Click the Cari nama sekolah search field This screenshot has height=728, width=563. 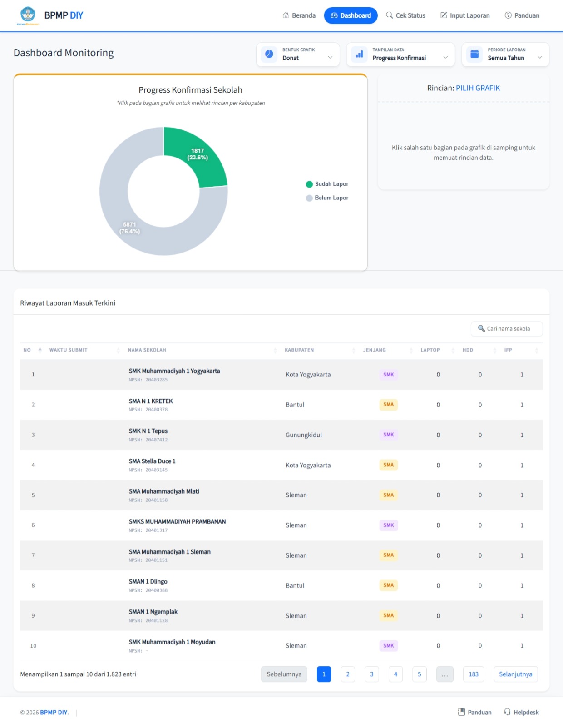coord(507,328)
